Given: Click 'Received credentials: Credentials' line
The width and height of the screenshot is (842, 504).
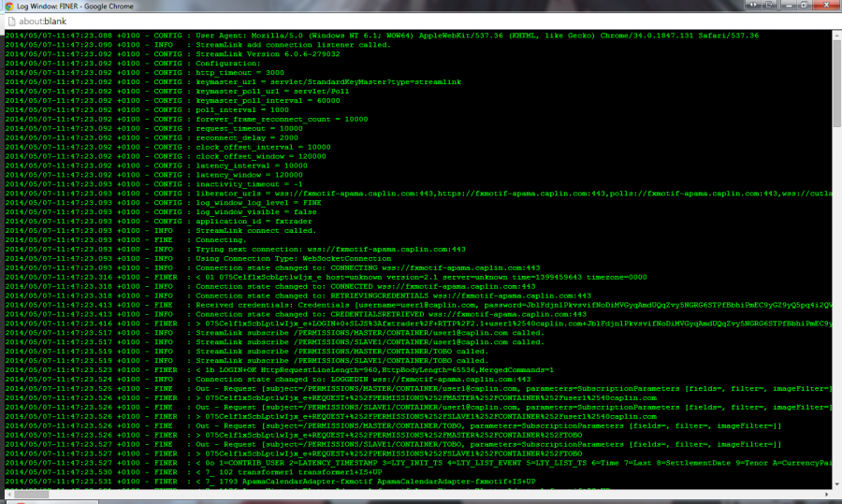Looking at the screenshot, I should coord(418,306).
